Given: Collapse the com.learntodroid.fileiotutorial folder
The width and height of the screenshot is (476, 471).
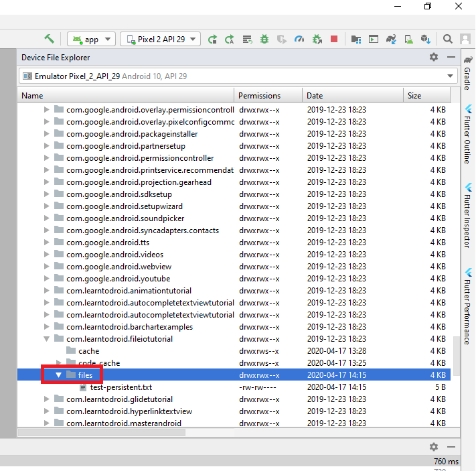Looking at the screenshot, I should tap(47, 339).
